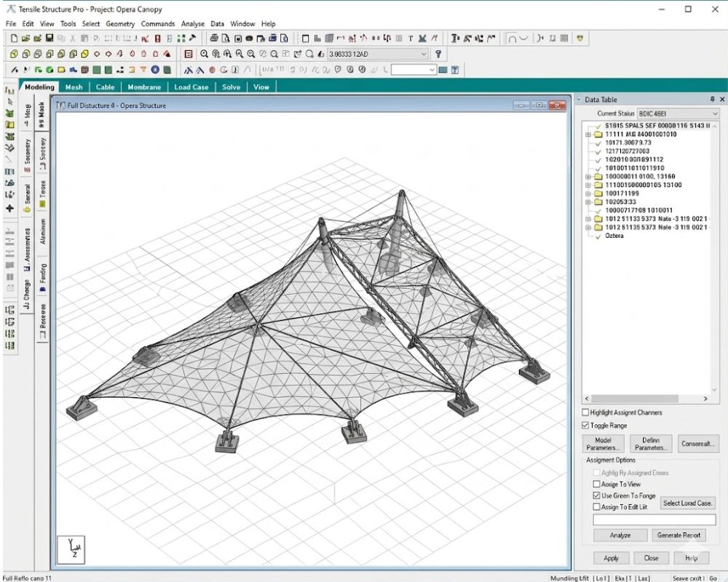Switch to the Membrane tab

click(x=144, y=87)
